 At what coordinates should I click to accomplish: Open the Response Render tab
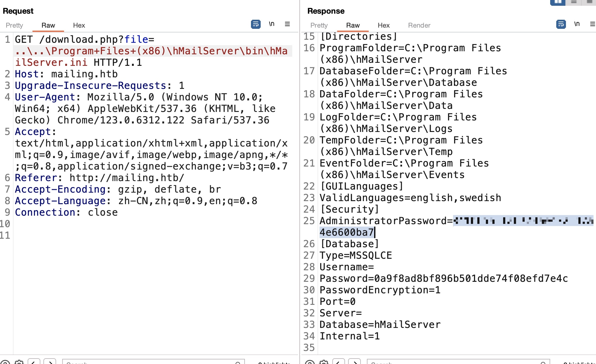click(419, 25)
